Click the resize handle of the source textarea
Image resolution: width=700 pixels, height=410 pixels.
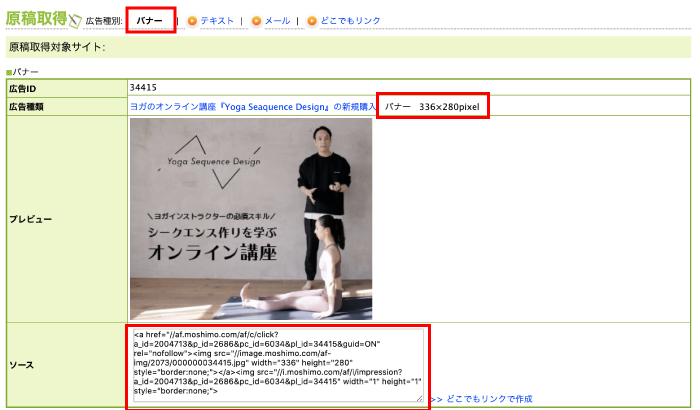click(419, 398)
